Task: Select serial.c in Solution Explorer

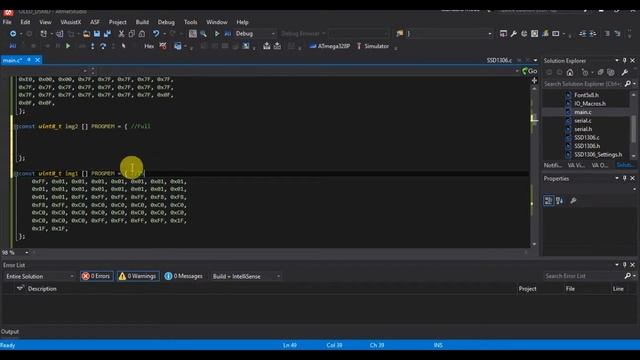Action: click(x=583, y=120)
